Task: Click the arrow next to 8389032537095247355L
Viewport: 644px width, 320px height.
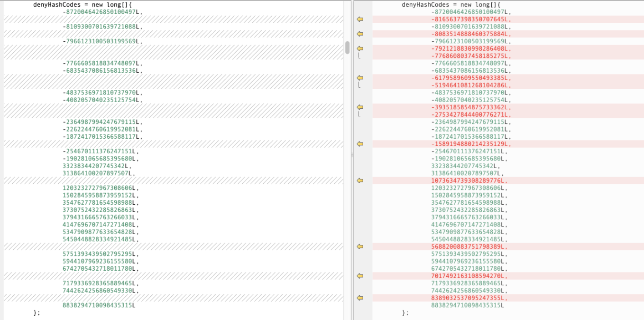Action: point(360,298)
